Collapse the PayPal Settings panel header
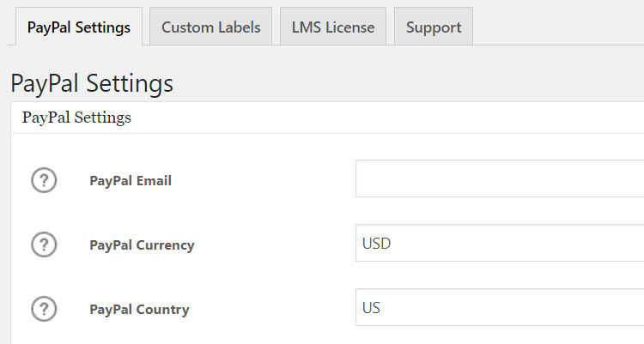Viewport: 644px width, 344px height. click(77, 118)
